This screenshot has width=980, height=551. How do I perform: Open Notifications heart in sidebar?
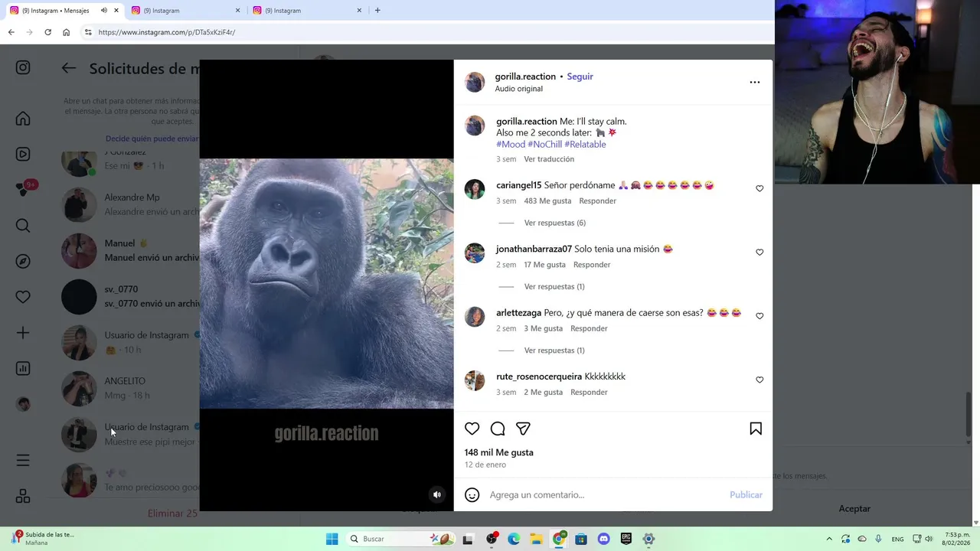[x=23, y=297]
